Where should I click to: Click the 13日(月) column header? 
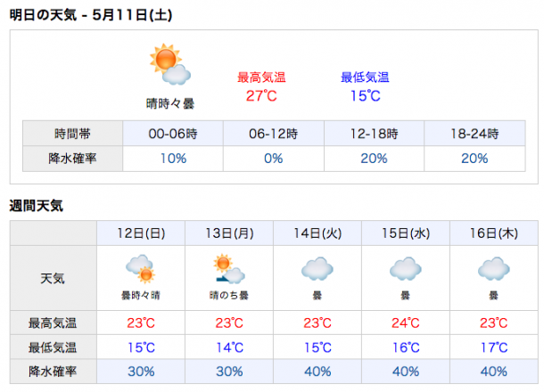229,233
